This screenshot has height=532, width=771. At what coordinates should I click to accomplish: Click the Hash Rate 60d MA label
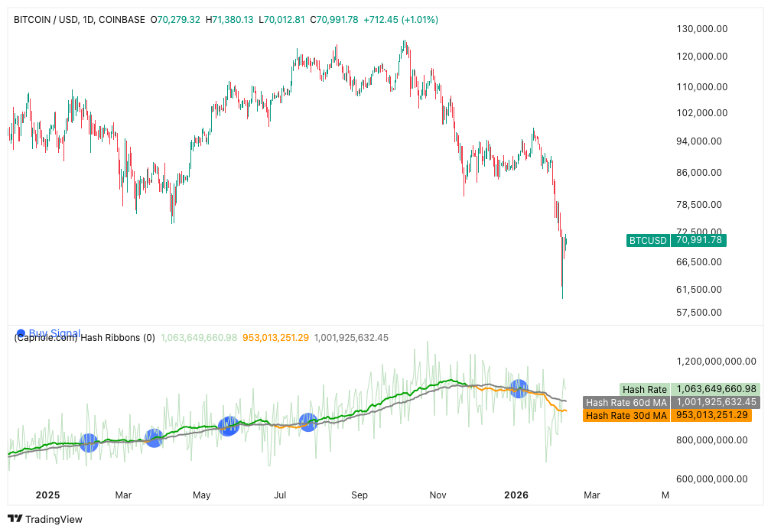626,402
